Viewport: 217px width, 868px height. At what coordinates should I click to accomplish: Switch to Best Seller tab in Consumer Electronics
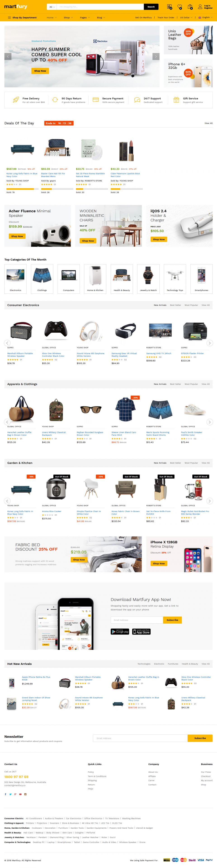[175, 305]
